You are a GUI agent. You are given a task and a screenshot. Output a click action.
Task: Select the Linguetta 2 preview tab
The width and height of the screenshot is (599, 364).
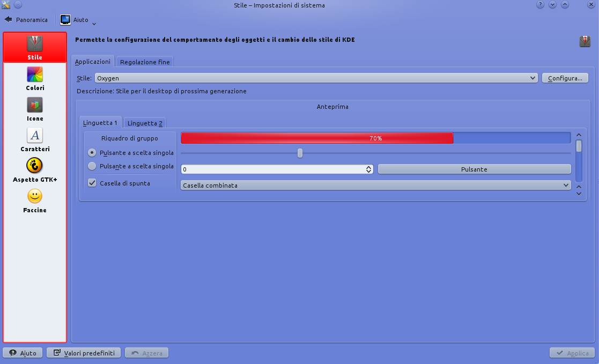pyautogui.click(x=145, y=123)
